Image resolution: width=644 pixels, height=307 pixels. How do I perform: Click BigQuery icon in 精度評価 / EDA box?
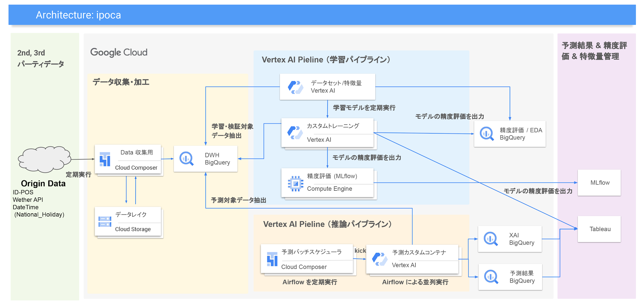point(487,134)
